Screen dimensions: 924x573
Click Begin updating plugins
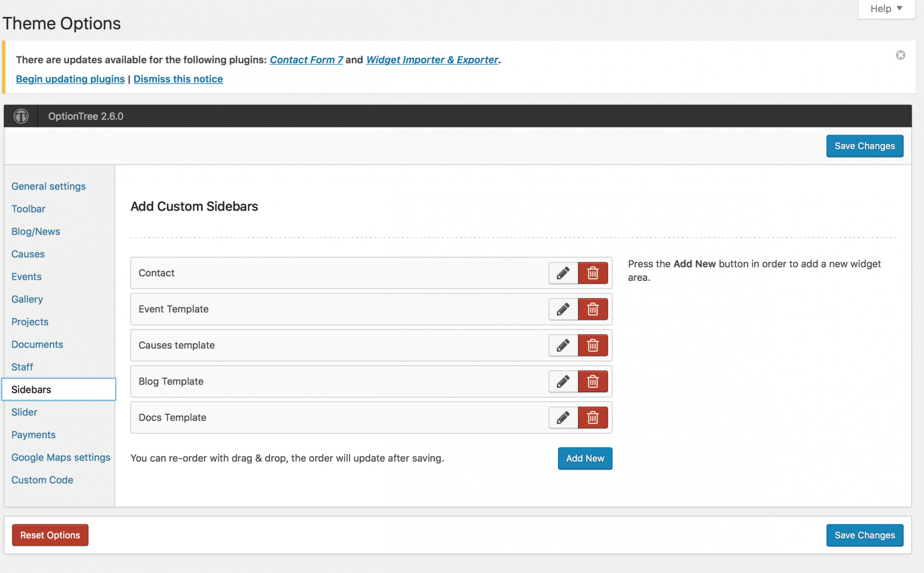click(x=70, y=79)
